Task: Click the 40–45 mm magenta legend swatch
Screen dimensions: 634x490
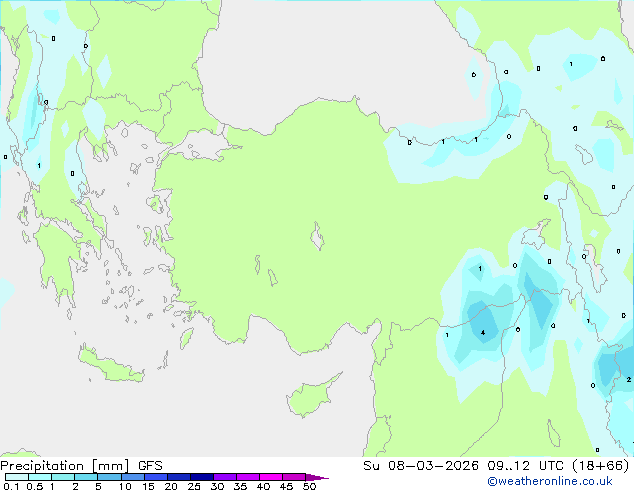Action: (x=271, y=477)
